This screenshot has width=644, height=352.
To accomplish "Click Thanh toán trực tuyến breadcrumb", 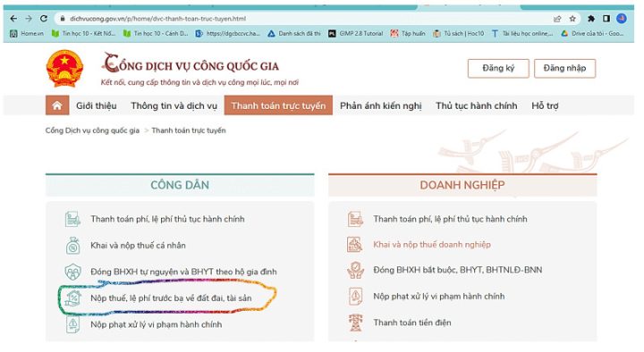I will [189, 130].
